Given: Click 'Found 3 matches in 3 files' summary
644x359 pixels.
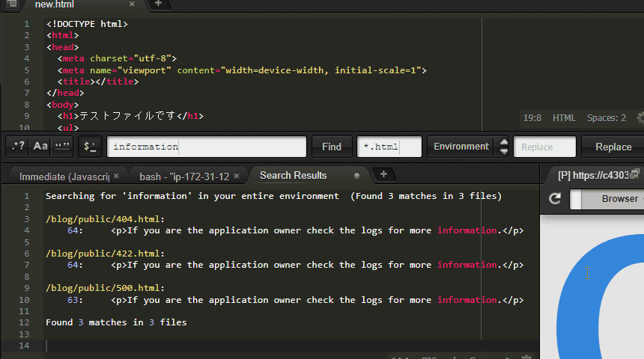Looking at the screenshot, I should [x=116, y=322].
